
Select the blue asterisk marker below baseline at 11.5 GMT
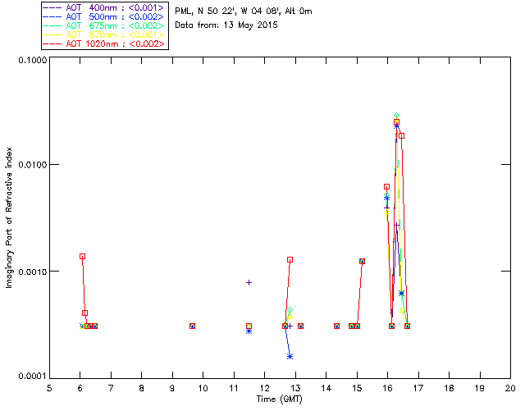tap(249, 331)
